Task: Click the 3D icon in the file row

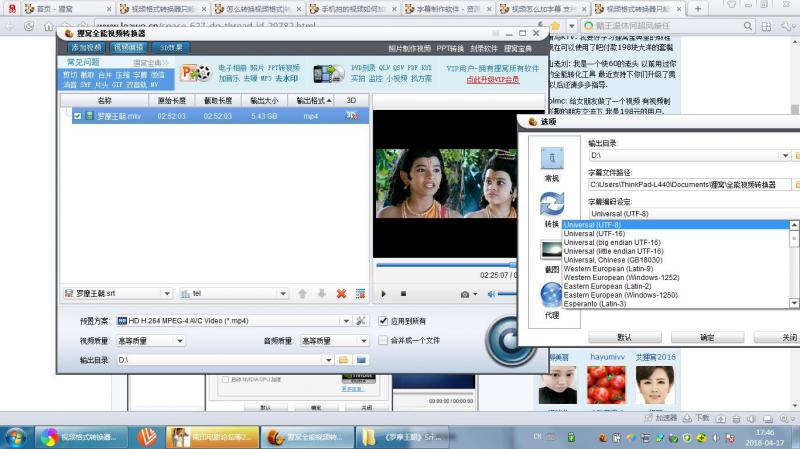Action: 352,116
